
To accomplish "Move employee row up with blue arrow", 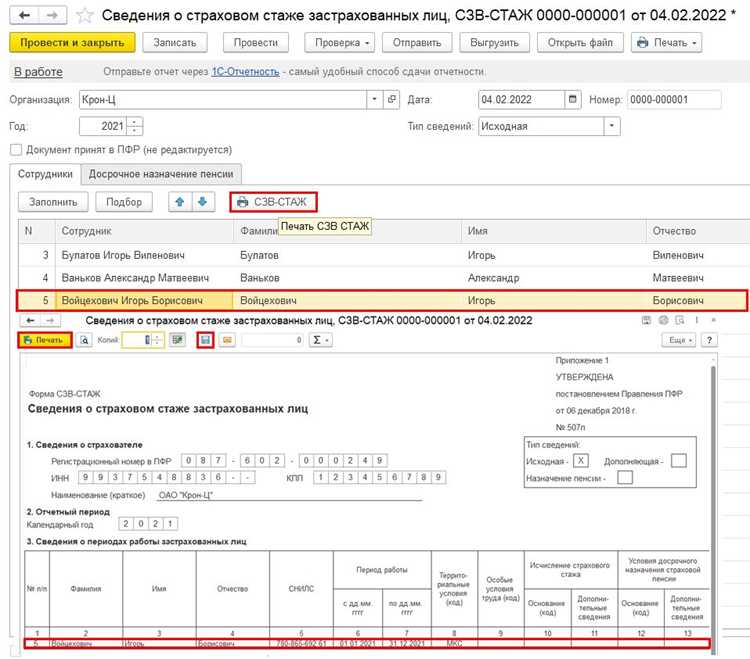I will (180, 202).
